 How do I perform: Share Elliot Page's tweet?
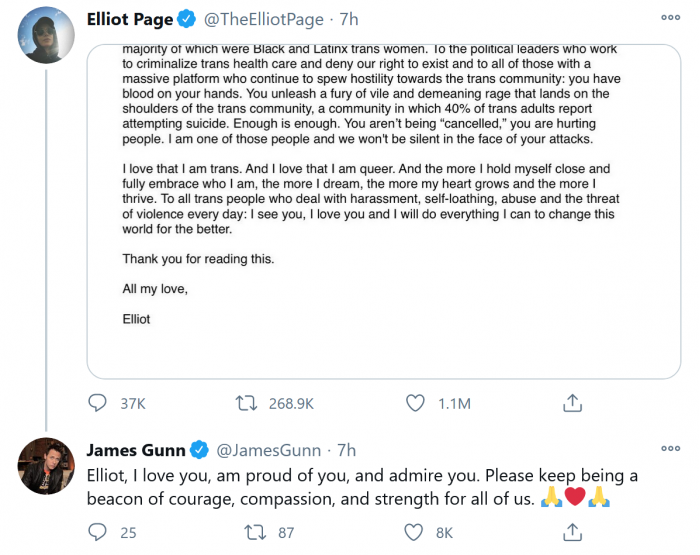(573, 403)
